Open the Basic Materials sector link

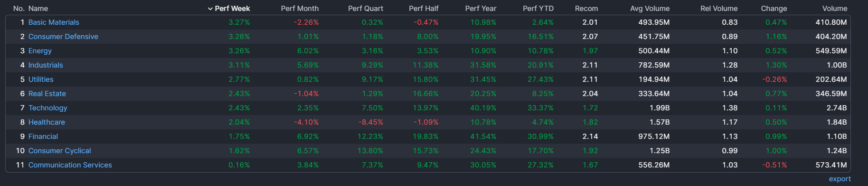click(x=54, y=22)
